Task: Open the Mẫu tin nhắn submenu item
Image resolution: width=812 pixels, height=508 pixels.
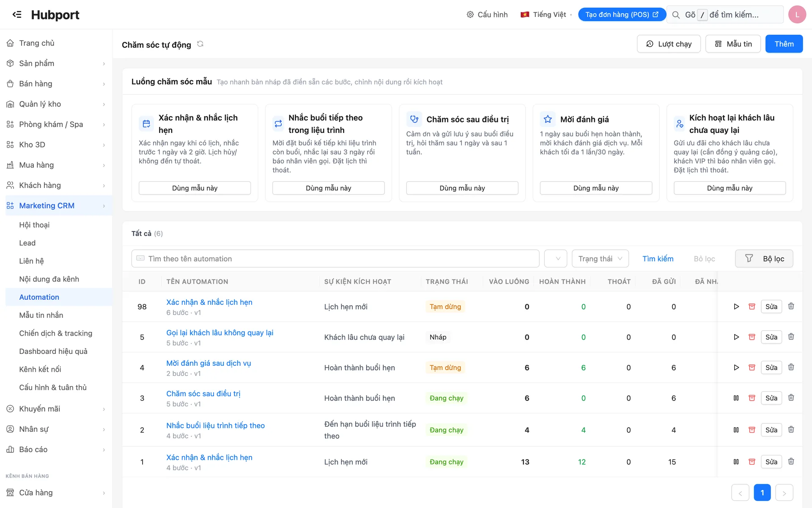Action: [x=41, y=315]
